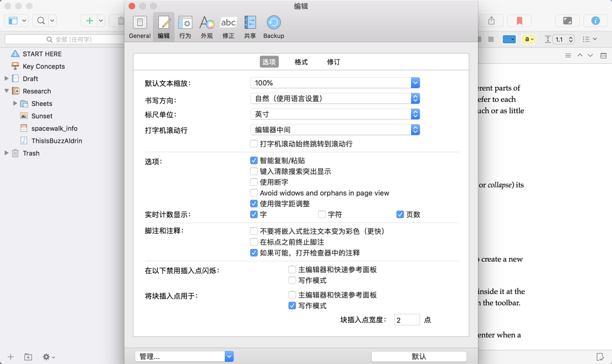Open the 管理... dropdown at the bottom
This screenshot has width=612, height=364.
pyautogui.click(x=229, y=356)
